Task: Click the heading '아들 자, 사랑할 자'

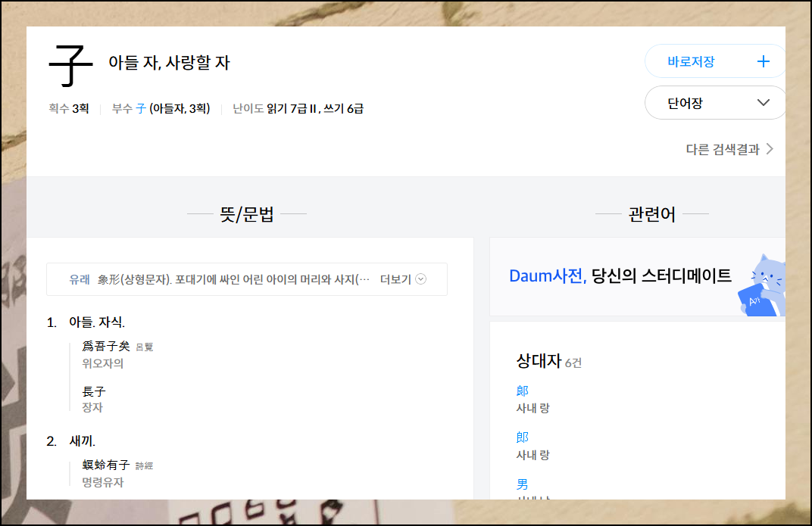Action: coord(169,63)
